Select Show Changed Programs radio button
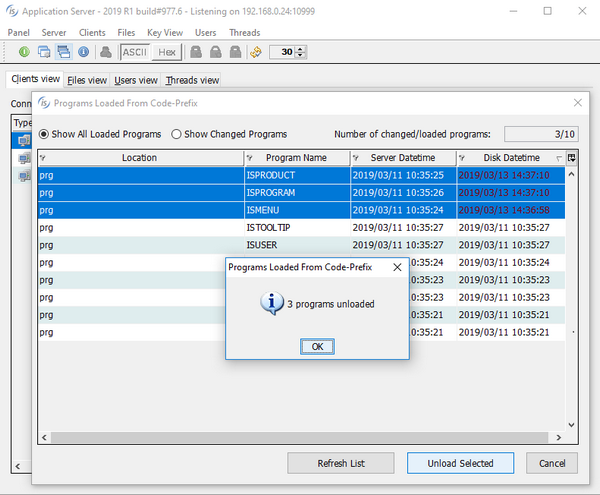 pyautogui.click(x=176, y=134)
